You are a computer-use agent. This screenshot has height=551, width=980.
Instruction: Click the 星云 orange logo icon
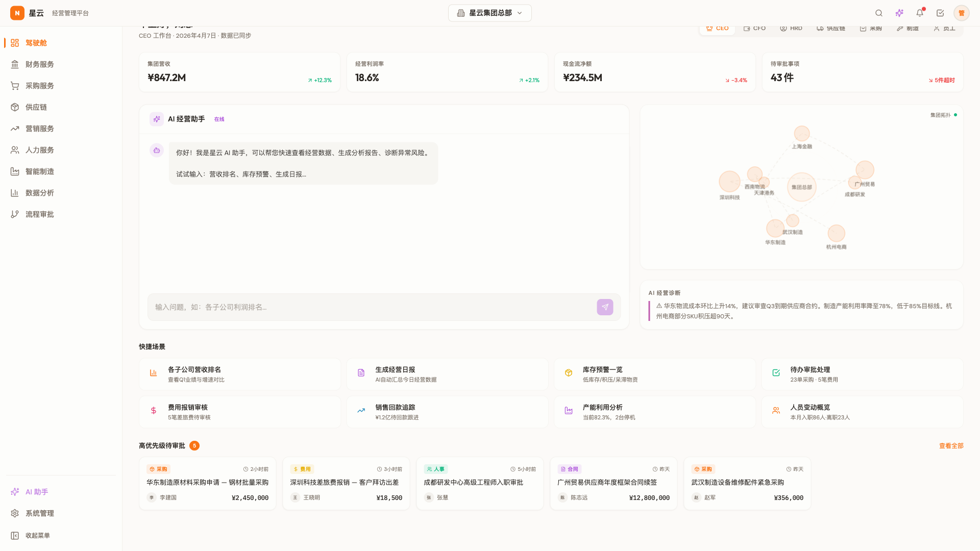pyautogui.click(x=17, y=13)
